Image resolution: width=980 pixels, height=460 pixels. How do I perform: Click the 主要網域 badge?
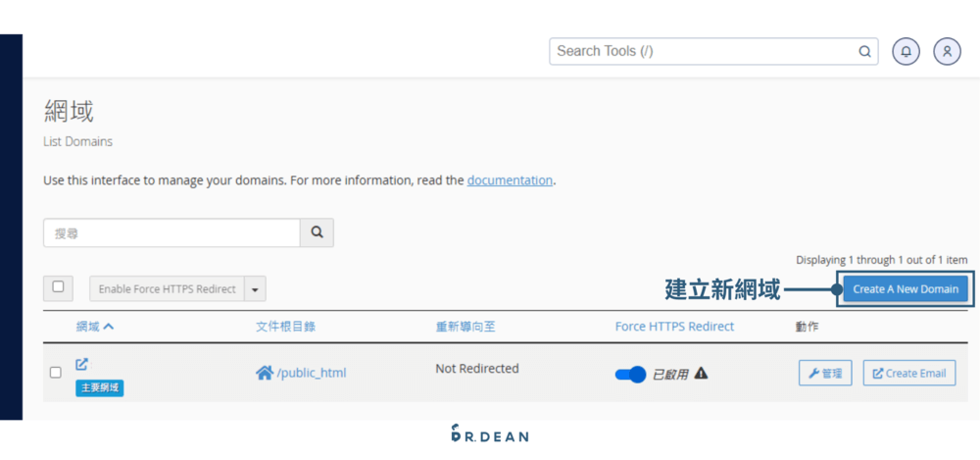100,388
